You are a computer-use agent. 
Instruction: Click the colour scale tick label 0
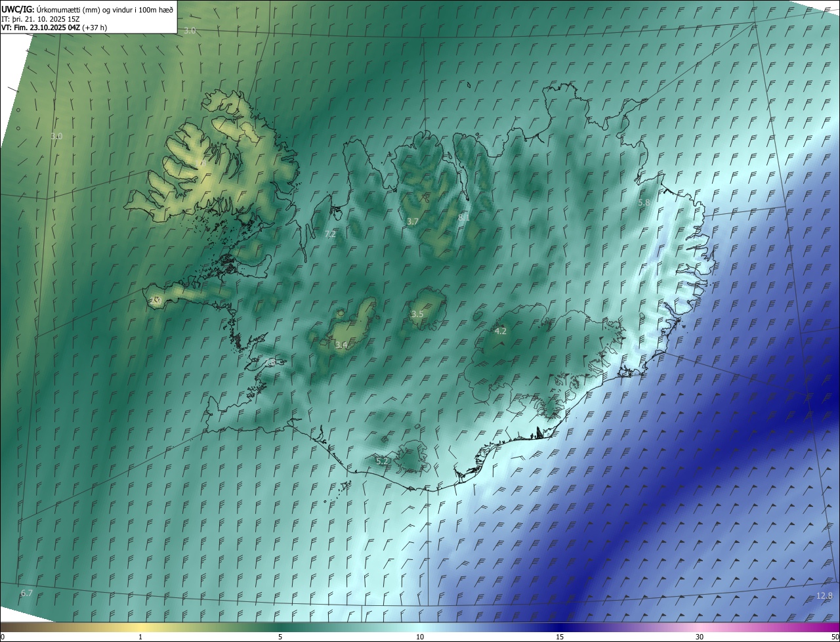click(x=2, y=637)
